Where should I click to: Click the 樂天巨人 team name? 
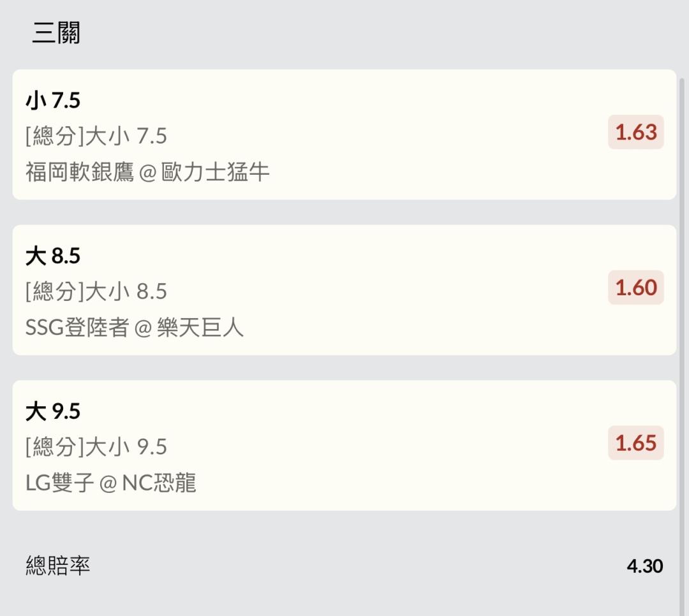[x=200, y=327]
